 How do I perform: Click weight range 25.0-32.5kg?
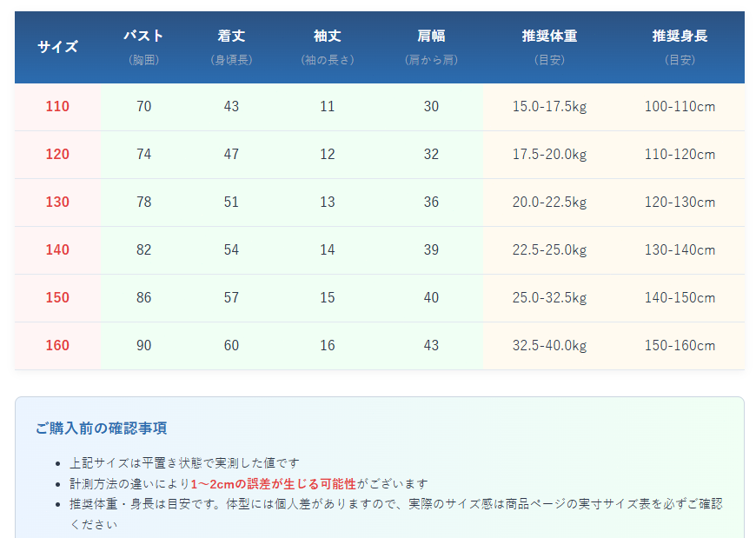[x=550, y=298]
